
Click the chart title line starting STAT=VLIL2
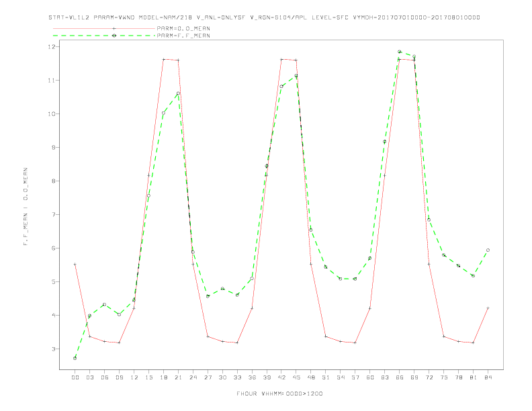click(x=264, y=17)
